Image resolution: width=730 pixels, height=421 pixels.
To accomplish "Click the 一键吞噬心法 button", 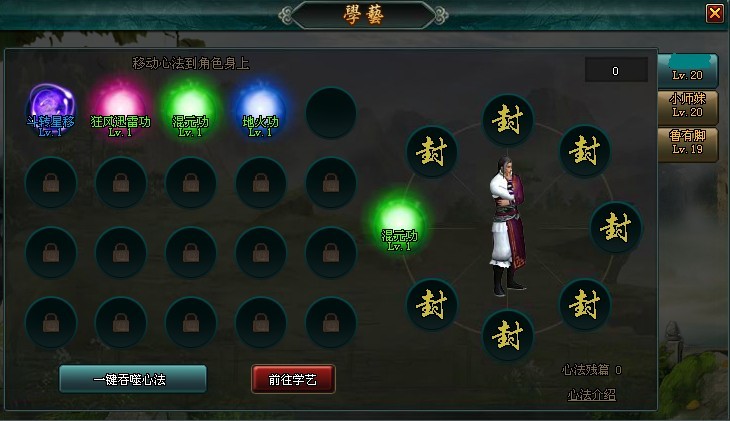I will (133, 380).
